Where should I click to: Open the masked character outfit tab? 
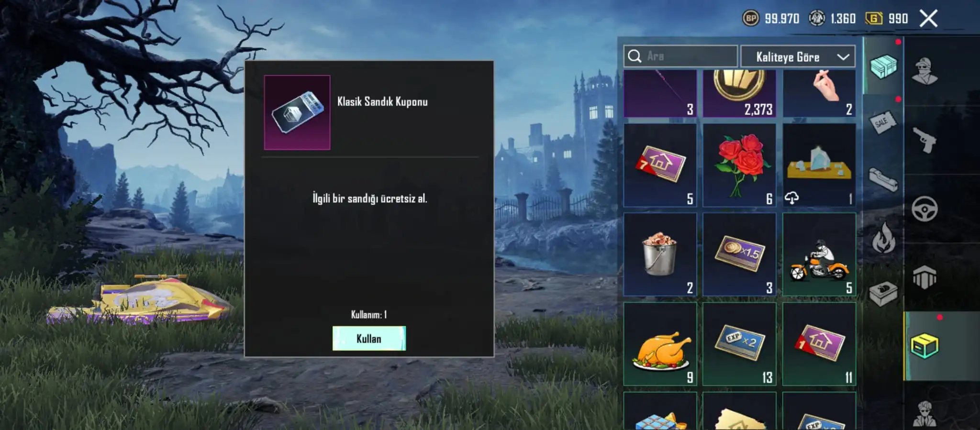tap(924, 71)
